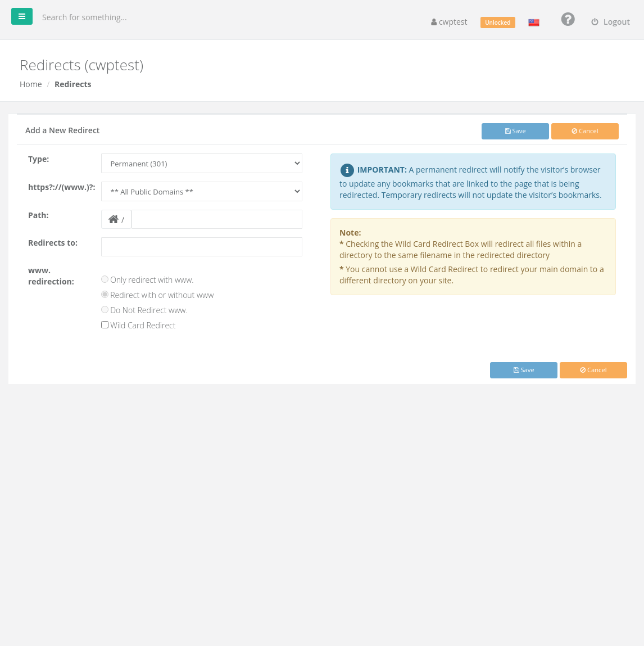Click the Redirects (cwptest) page title
644x646 pixels.
(81, 65)
